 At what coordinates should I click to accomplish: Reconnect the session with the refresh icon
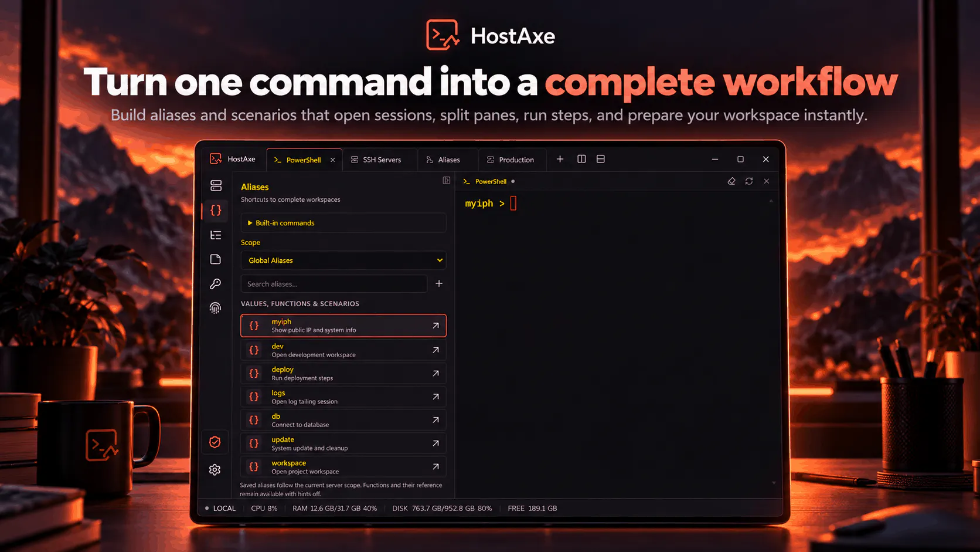click(x=749, y=181)
